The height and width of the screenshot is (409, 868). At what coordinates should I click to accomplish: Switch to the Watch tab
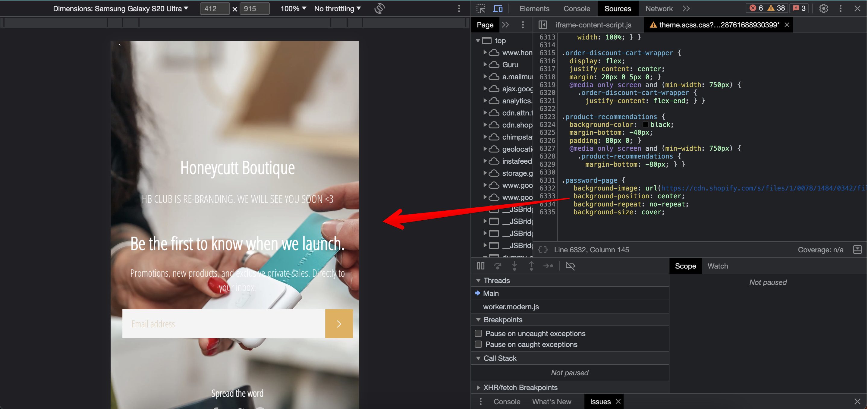point(717,266)
